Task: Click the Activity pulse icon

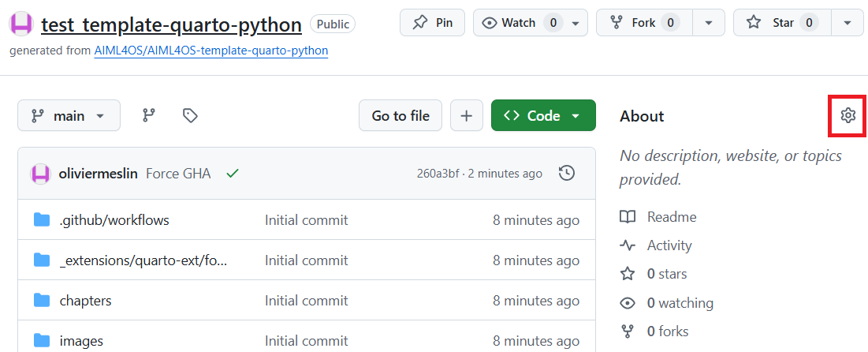Action: [x=628, y=245]
